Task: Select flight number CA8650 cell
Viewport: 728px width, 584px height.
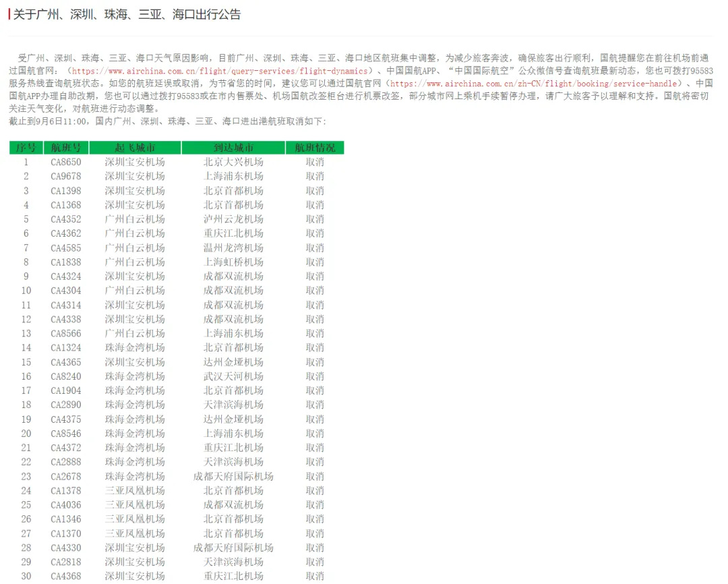Action: click(66, 162)
